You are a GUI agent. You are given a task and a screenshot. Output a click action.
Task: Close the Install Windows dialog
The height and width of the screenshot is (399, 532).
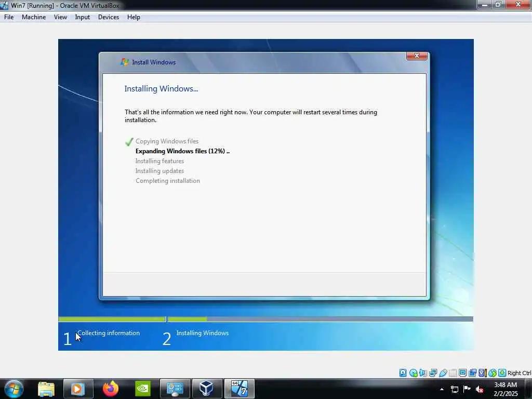point(417,56)
